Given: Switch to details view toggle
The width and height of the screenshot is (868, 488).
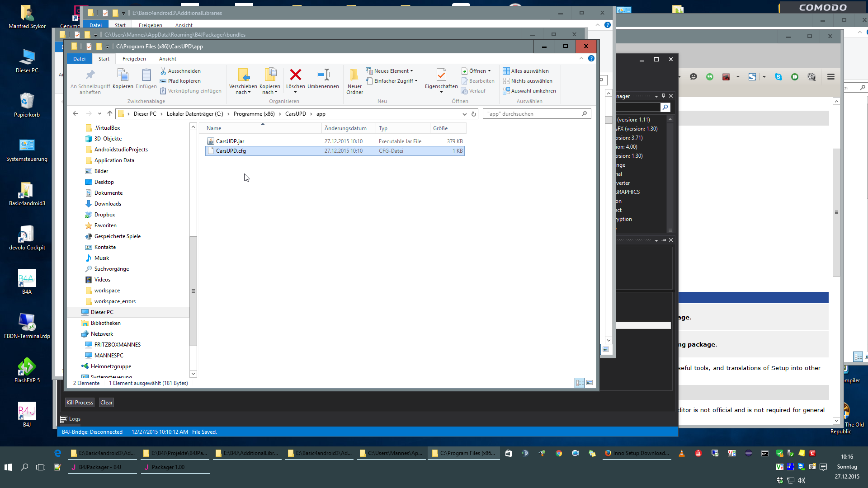Looking at the screenshot, I should tap(580, 383).
